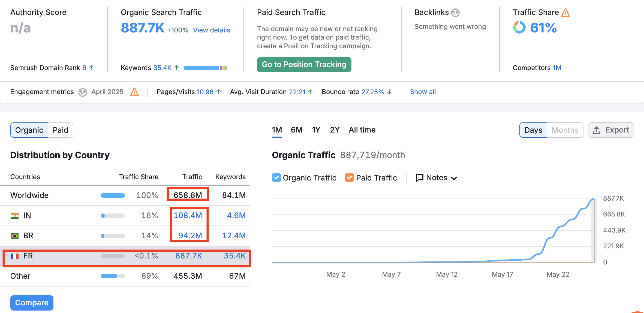Expand engagement metrics with Show all
Viewport: 644px width, 313px height.
point(423,92)
